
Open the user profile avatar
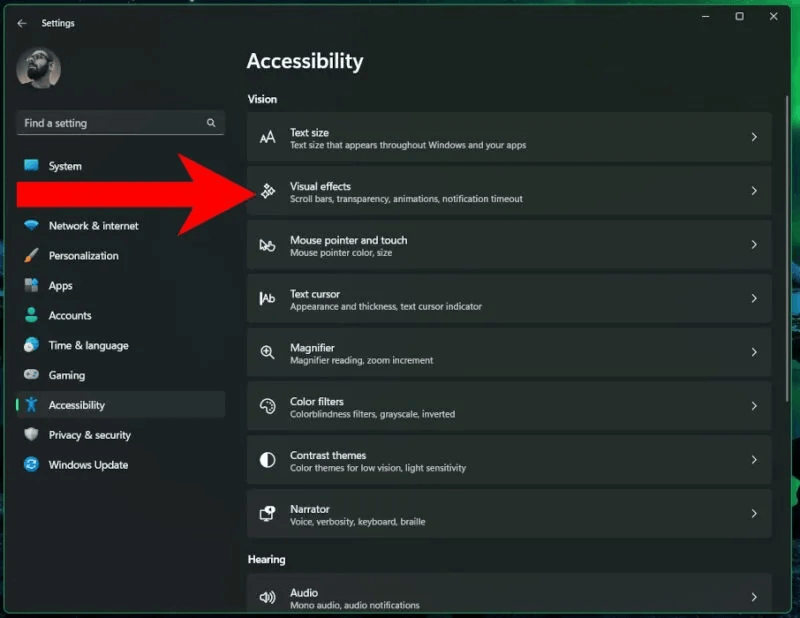(39, 68)
